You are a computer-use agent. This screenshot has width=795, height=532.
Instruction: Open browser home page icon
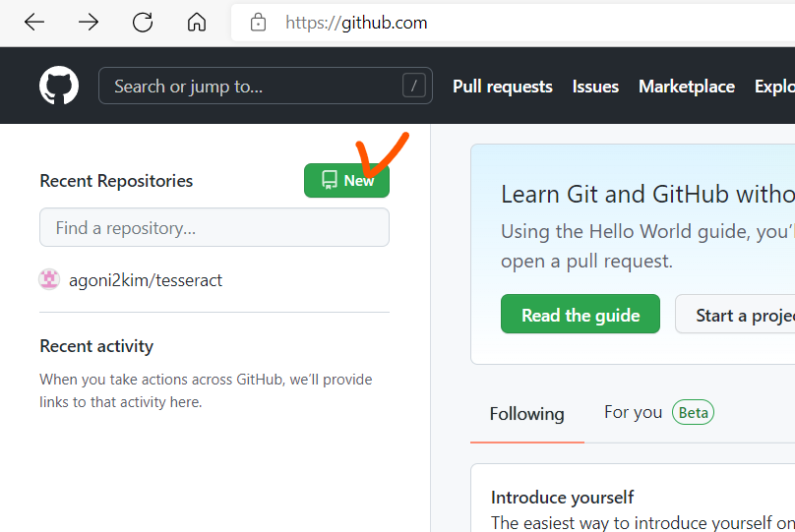[x=197, y=23]
